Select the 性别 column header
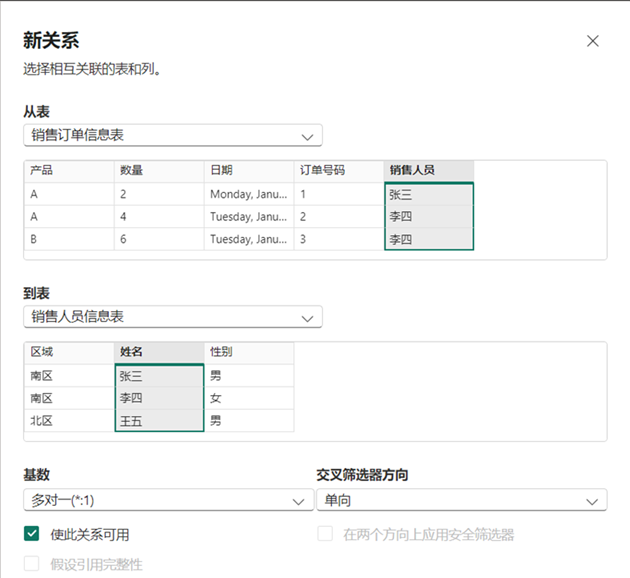This screenshot has height=578, width=630. tap(248, 352)
